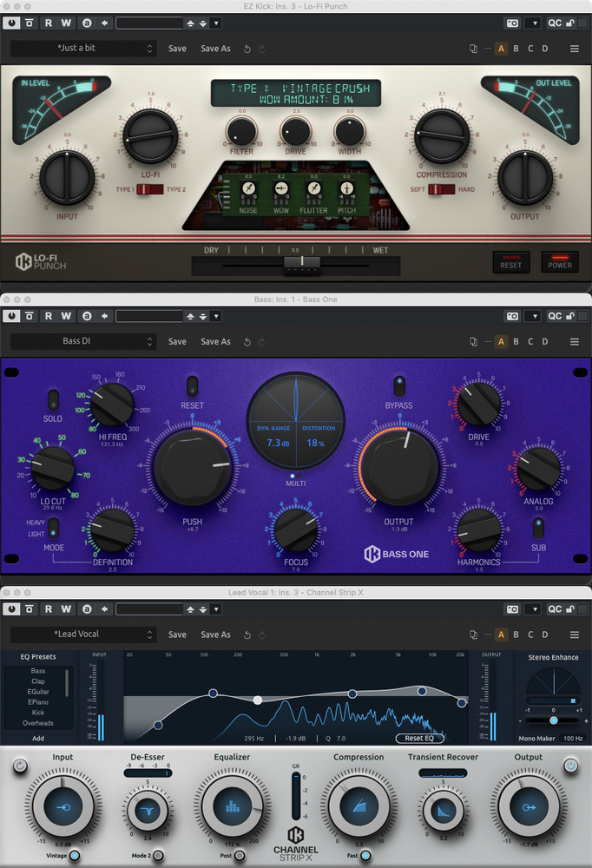Toggle the Lo-Fi Punch POWER button
The width and height of the screenshot is (592, 868).
pos(560,261)
